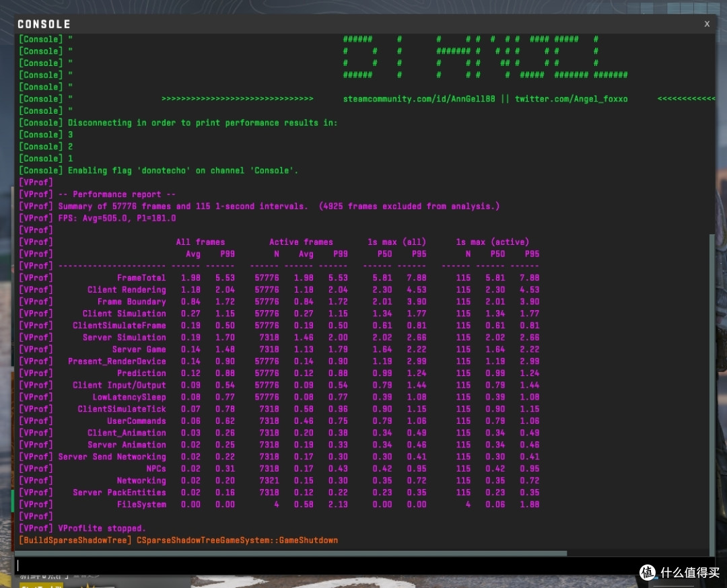Screen dimensions: 727x588
Task: Select the Client_Animation row label
Action: coord(127,433)
